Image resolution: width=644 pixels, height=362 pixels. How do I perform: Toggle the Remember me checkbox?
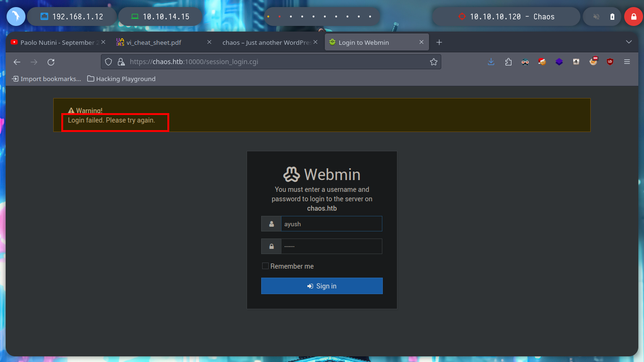tap(265, 266)
